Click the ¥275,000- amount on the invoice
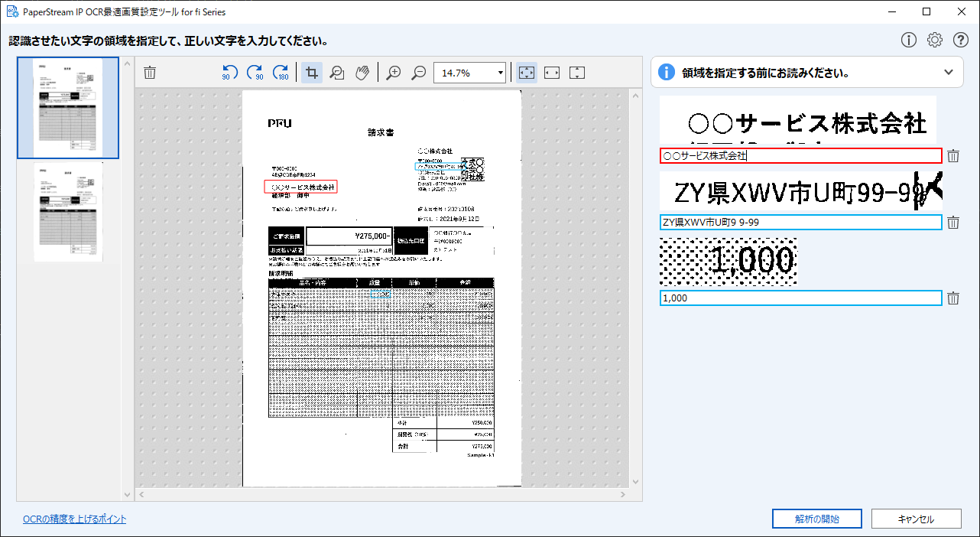The height and width of the screenshot is (537, 980). coord(375,236)
